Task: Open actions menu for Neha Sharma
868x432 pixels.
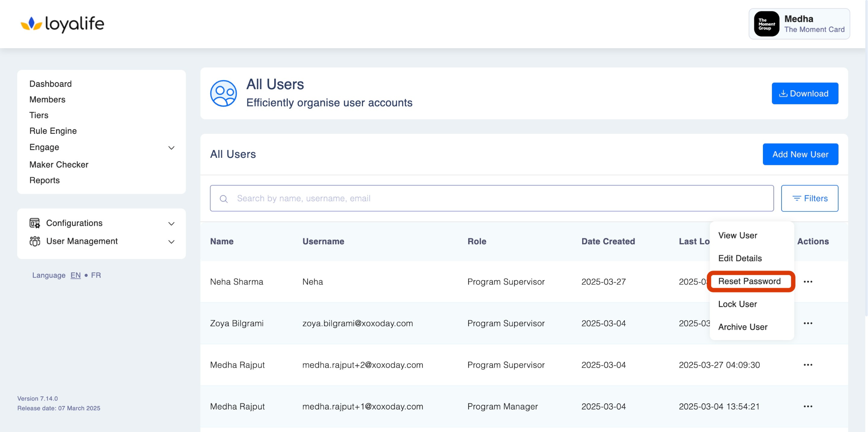Action: coord(808,282)
